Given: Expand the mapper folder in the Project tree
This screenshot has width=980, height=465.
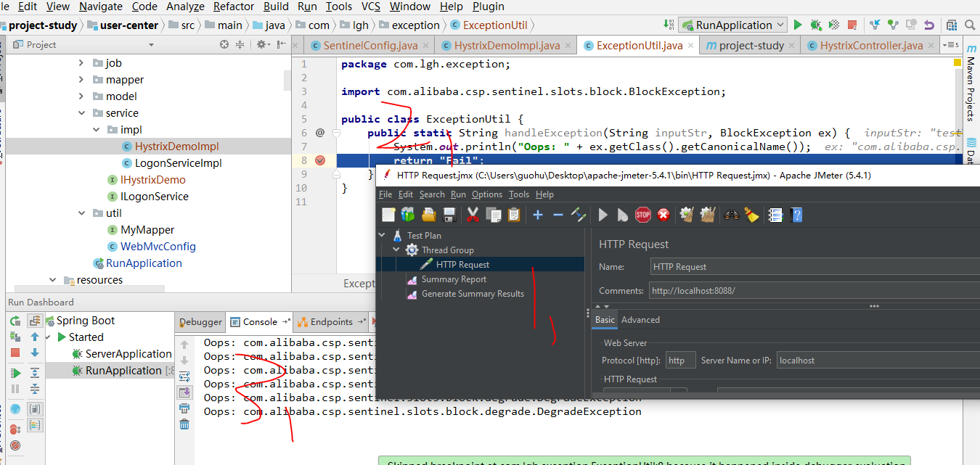Looking at the screenshot, I should click(81, 80).
